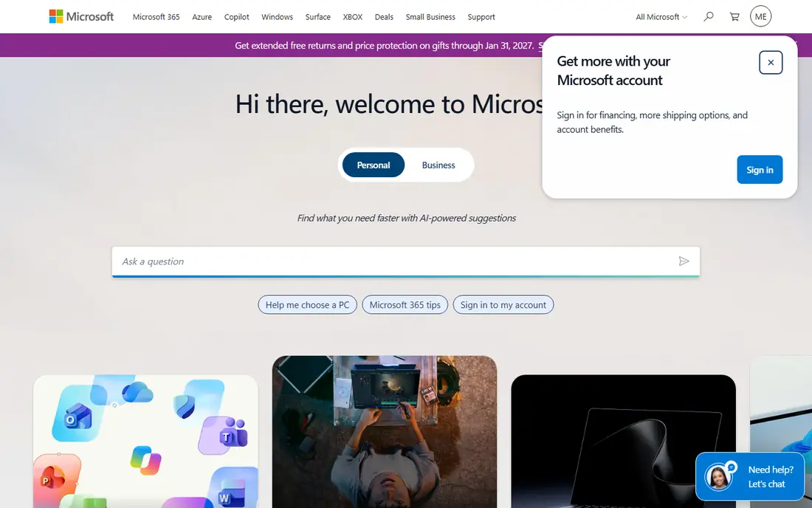Image resolution: width=812 pixels, height=508 pixels.
Task: Submit question with send arrow icon
Action: point(684,261)
